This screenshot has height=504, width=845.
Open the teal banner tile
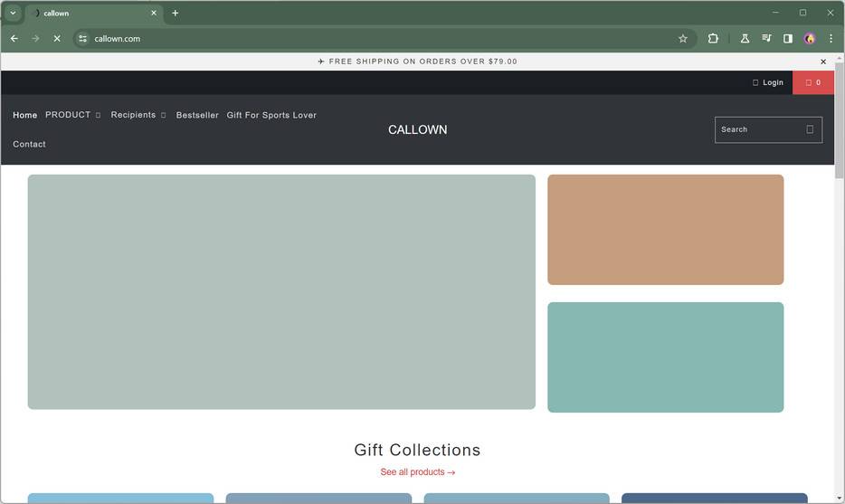coord(666,357)
